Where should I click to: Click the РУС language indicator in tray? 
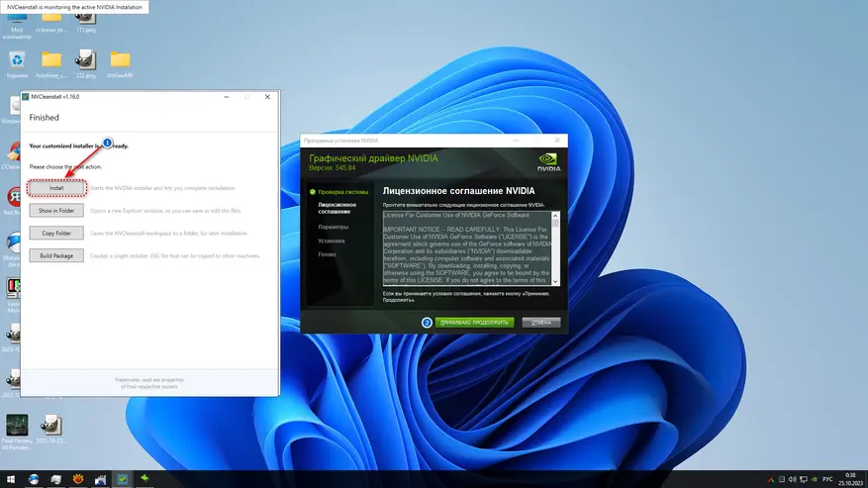coord(827,479)
